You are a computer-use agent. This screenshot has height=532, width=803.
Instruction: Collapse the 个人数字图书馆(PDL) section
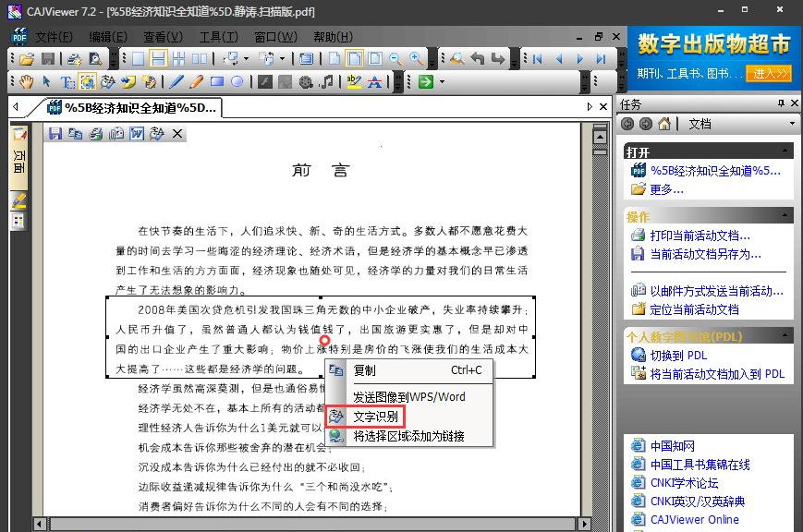coord(785,335)
